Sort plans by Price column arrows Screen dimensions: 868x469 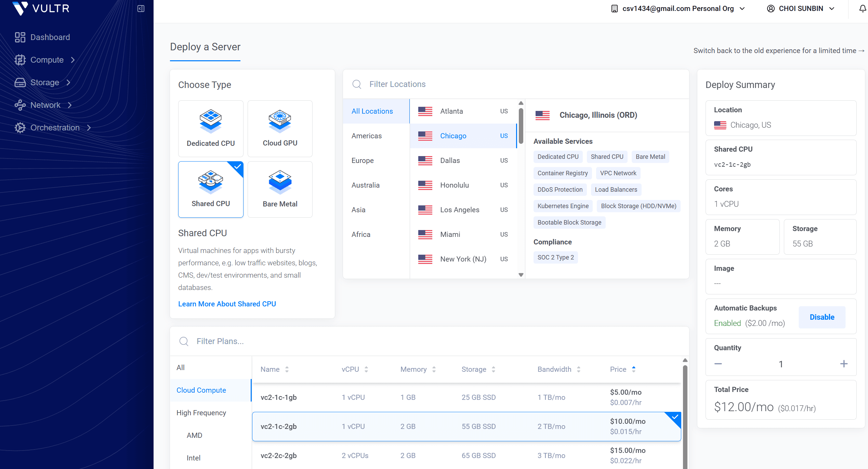coord(634,369)
